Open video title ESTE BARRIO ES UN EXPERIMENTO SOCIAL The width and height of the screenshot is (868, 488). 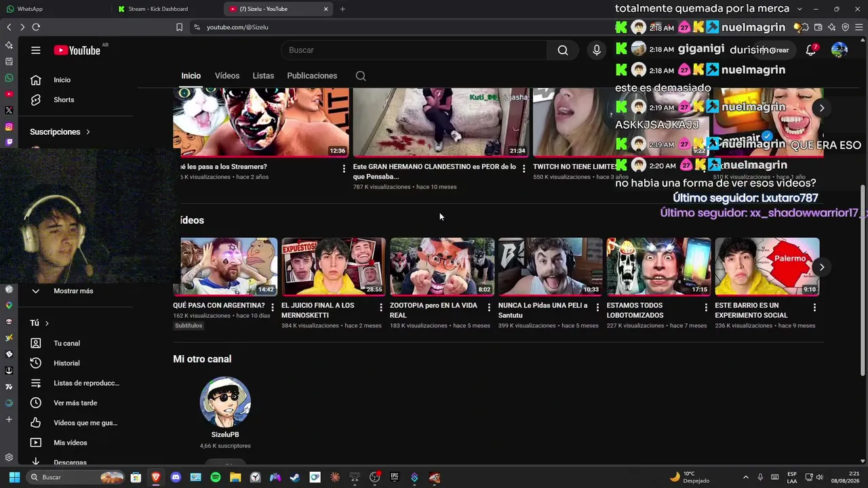[x=751, y=310]
